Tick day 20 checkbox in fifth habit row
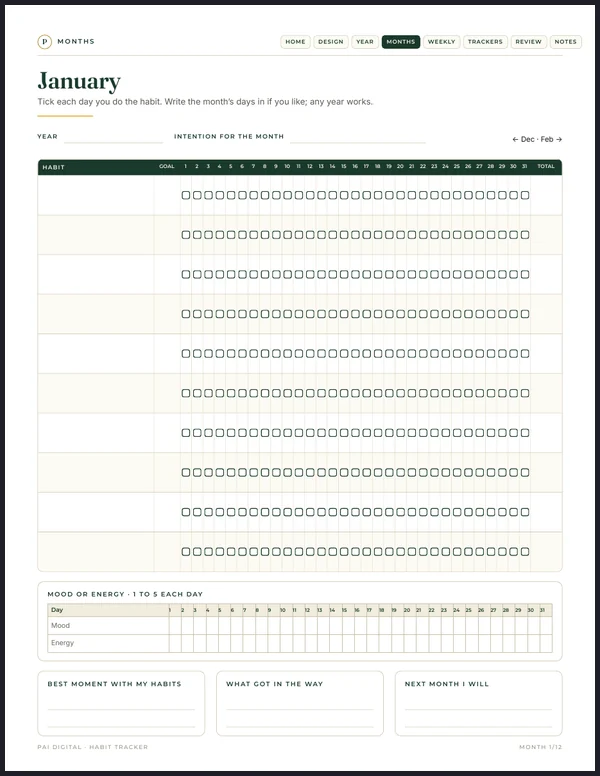The image size is (600, 776). pyautogui.click(x=400, y=353)
